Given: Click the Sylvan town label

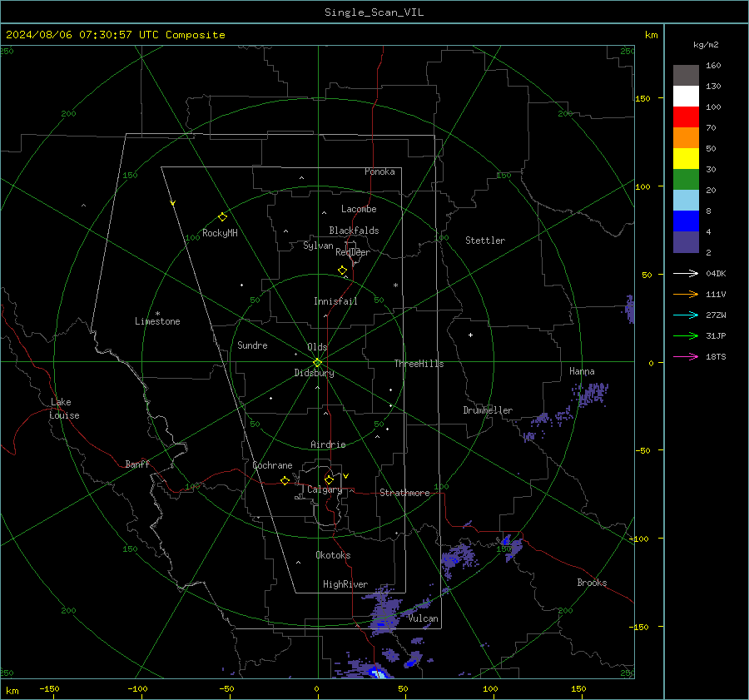Looking at the screenshot, I should pyautogui.click(x=318, y=246).
